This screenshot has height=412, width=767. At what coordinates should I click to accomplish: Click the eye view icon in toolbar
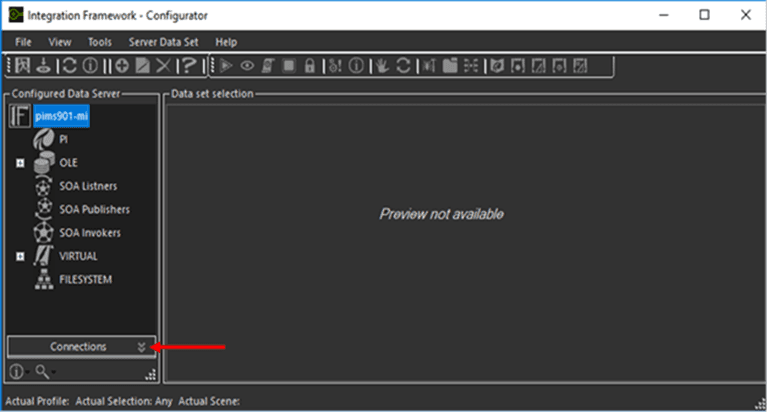point(247,66)
